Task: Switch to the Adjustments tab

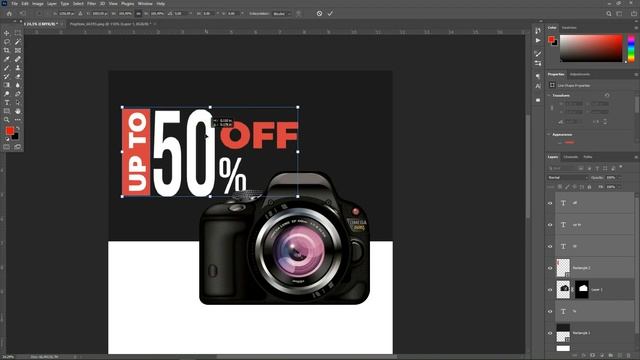Action: click(580, 74)
